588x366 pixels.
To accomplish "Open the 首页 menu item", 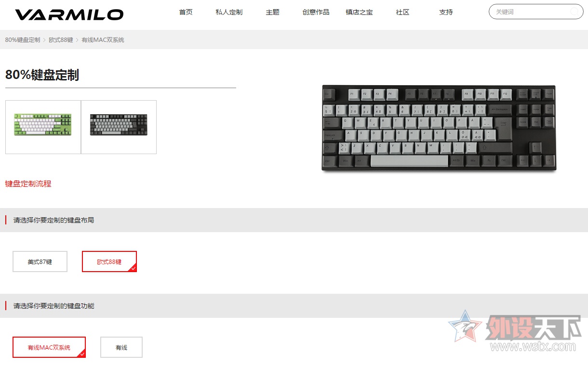I will click(x=186, y=12).
